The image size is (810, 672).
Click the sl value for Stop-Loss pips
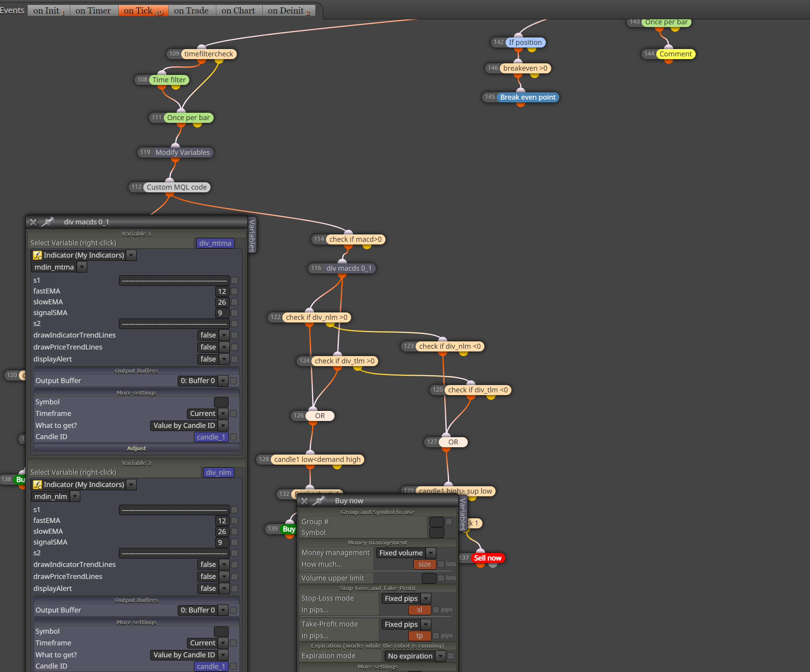(419, 610)
